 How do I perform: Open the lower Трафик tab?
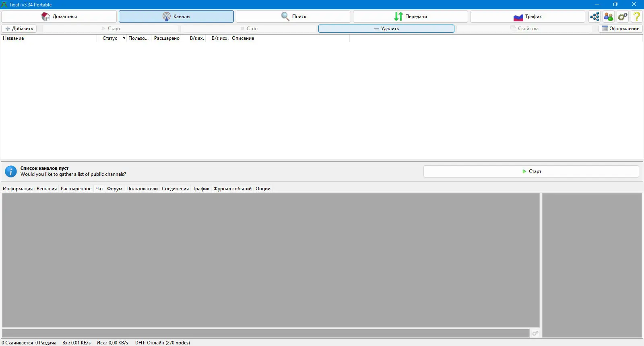[x=201, y=189]
